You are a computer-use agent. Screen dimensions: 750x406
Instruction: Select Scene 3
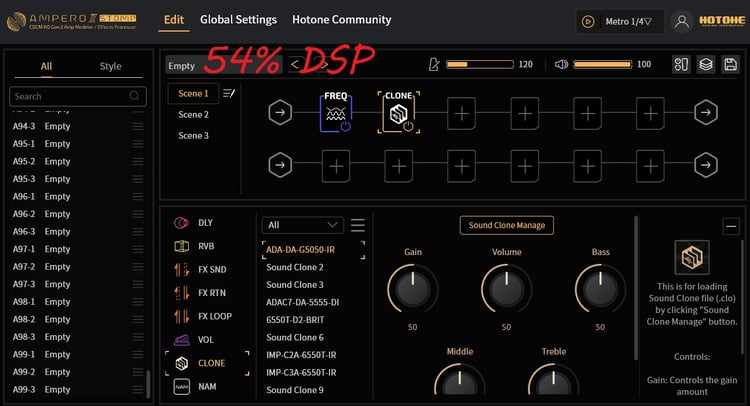tap(193, 135)
